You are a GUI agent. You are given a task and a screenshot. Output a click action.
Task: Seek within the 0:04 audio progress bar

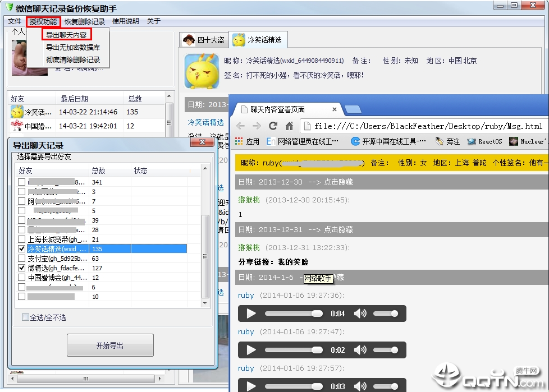click(294, 313)
